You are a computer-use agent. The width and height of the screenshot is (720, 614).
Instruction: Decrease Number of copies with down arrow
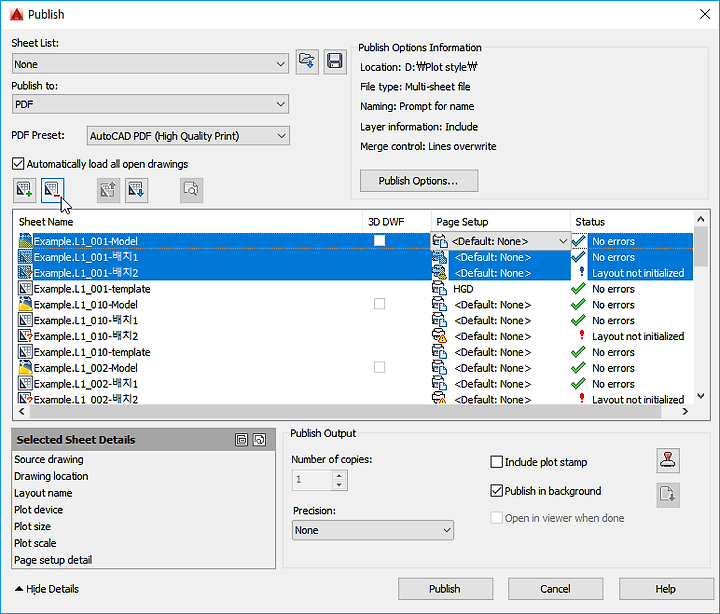tap(339, 485)
